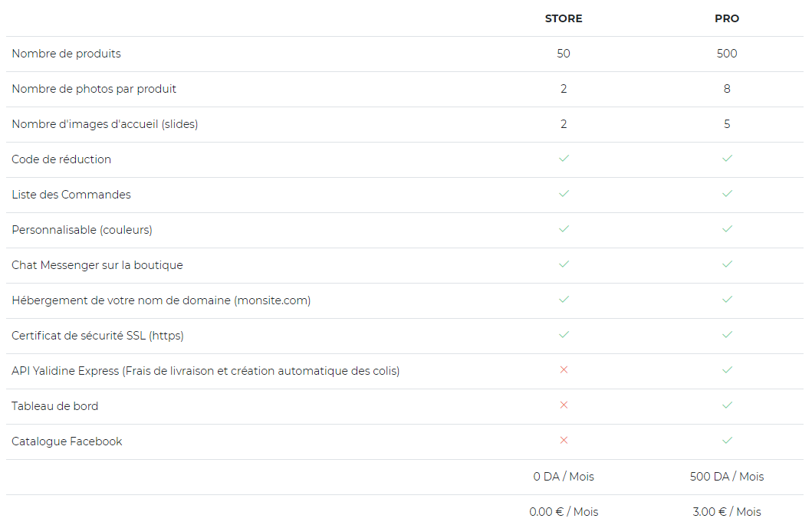
Task: Click the Nombre de produits row label
Action: pyautogui.click(x=66, y=54)
